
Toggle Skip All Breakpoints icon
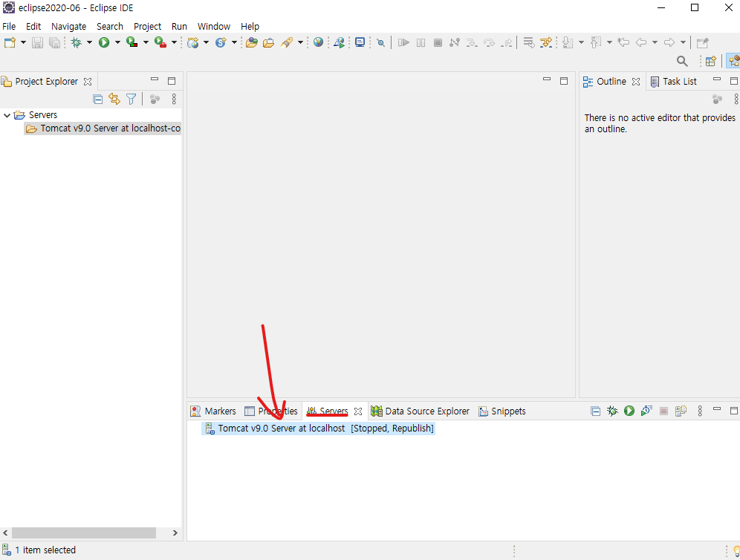click(381, 42)
